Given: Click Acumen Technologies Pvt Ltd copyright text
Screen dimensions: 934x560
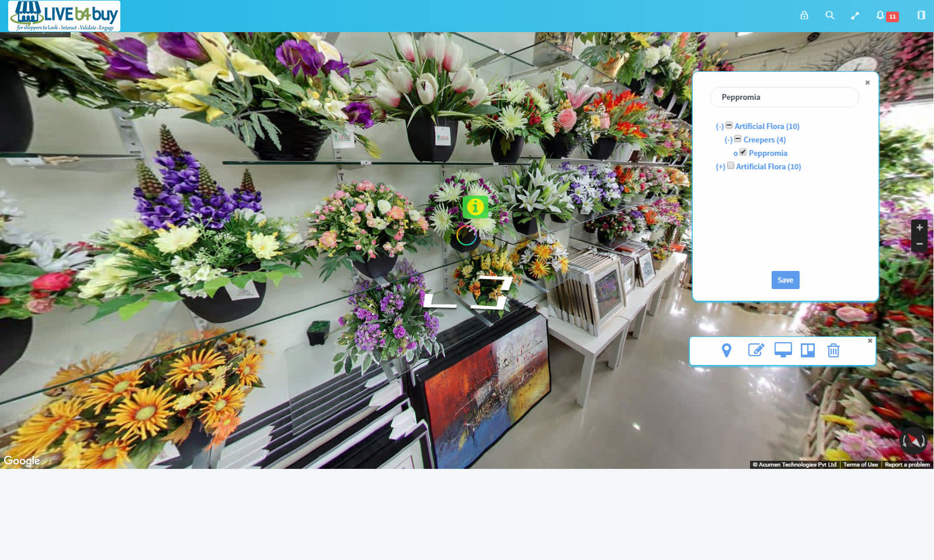Looking at the screenshot, I should [794, 465].
